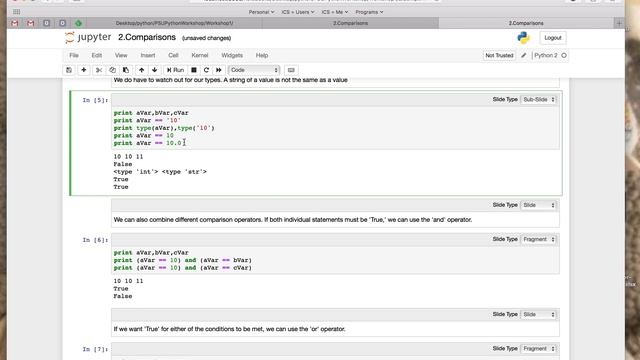Switch to the rightmost 2.Comparisons browser tab
Viewport: 640px width, 360px height.
526,23
